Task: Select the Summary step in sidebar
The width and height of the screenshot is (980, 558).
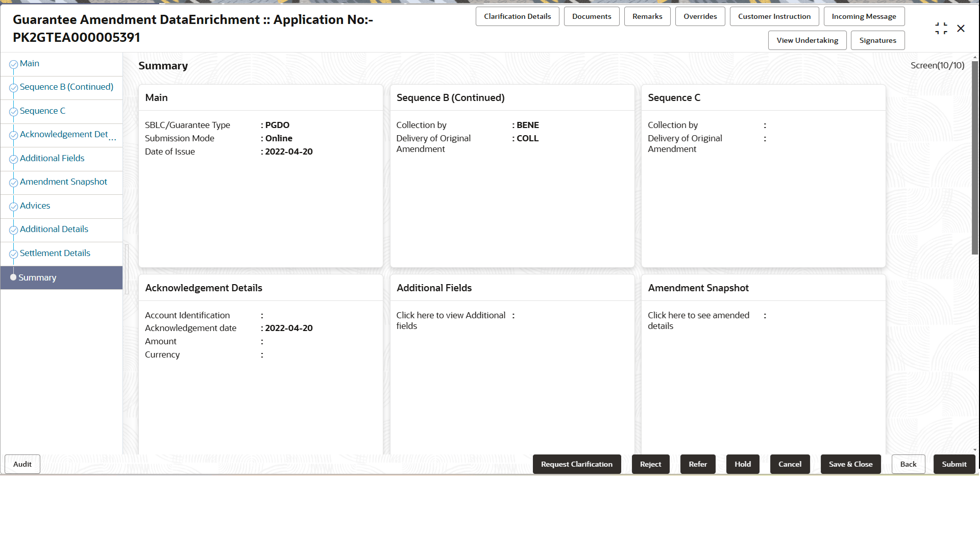Action: click(x=37, y=277)
